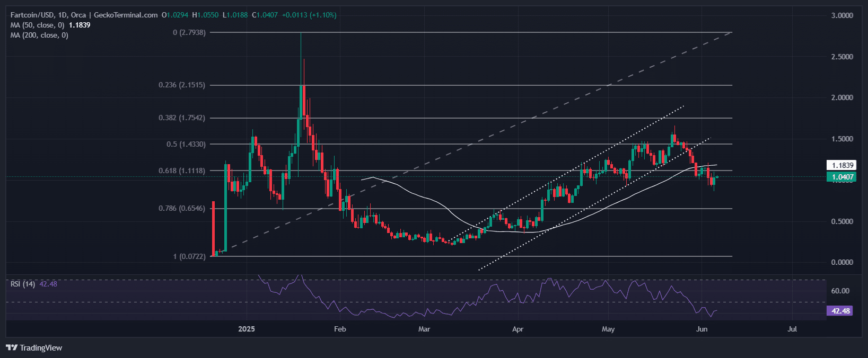Click the 3.0000 price axis label
Image resolution: width=868 pixels, height=358 pixels.
(x=842, y=15)
